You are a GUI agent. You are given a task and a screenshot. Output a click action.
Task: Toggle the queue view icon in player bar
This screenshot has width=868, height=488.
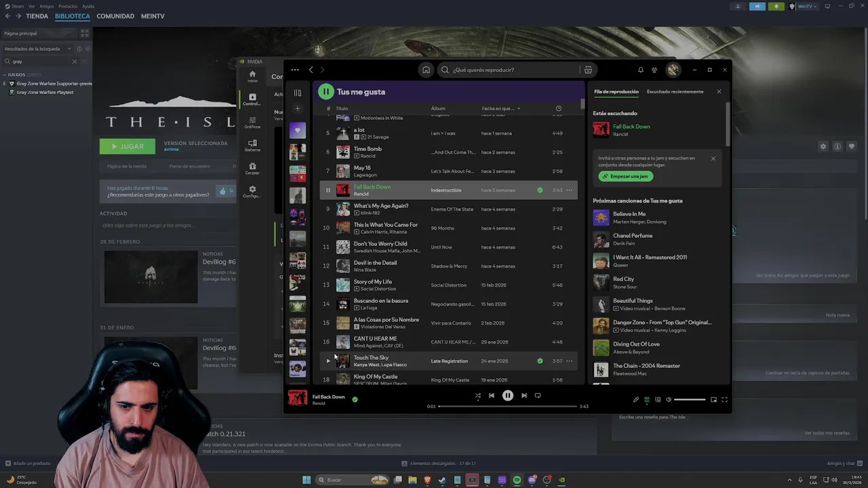coord(647,400)
